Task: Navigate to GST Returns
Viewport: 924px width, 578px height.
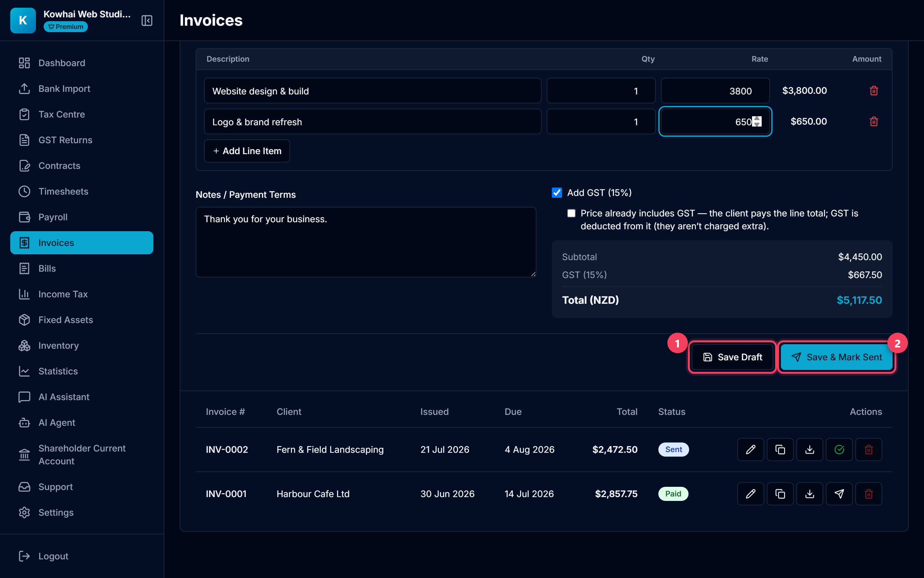Action: click(82, 140)
